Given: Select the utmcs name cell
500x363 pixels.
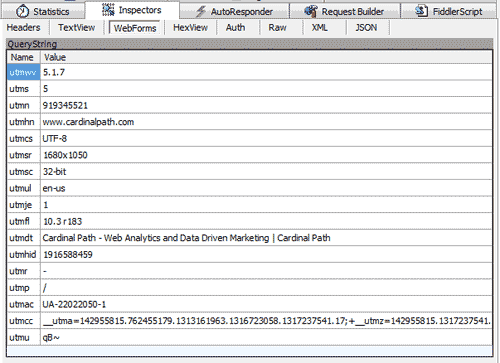Looking at the screenshot, I should click(x=24, y=138).
